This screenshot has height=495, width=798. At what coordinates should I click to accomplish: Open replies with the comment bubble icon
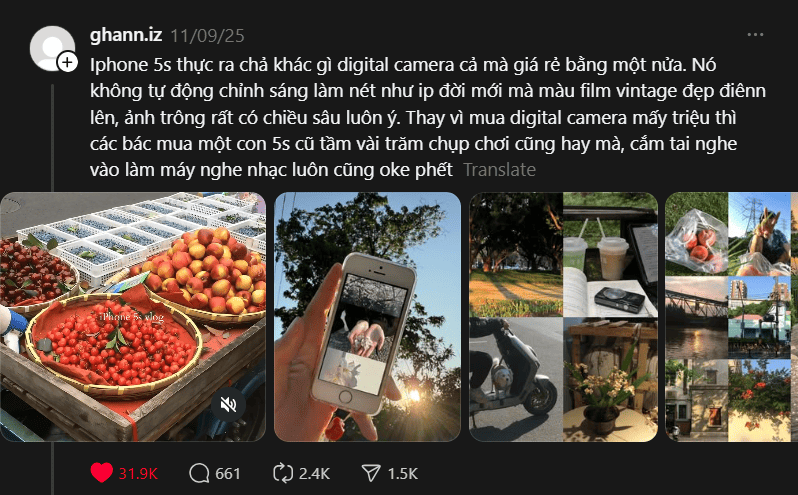(x=199, y=473)
